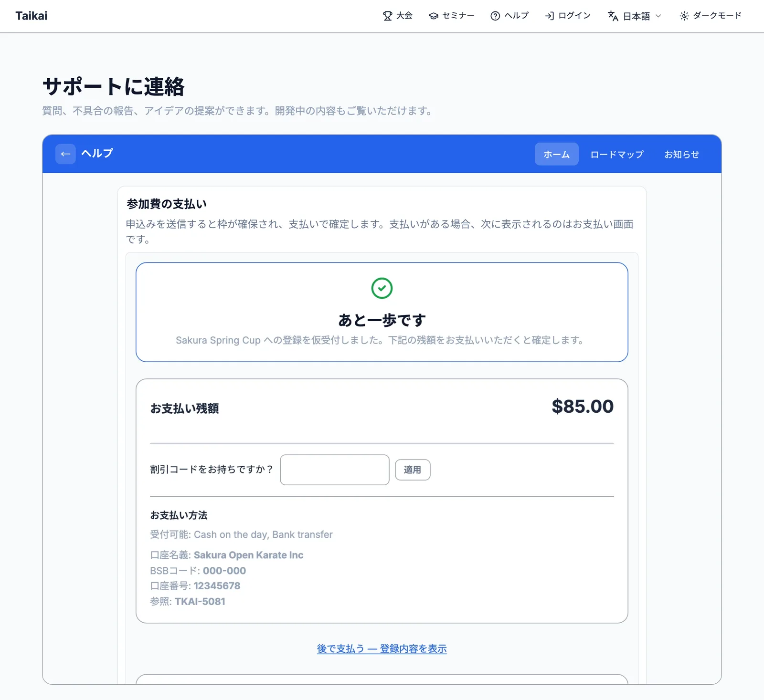The image size is (764, 700).
Task: Click the graduation cap icon beside セミナー
Action: coord(434,16)
